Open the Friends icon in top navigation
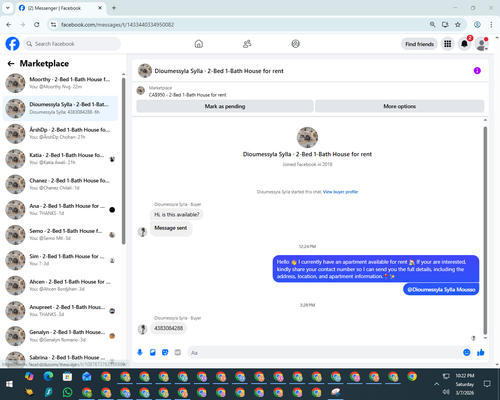The width and height of the screenshot is (500, 400). (x=247, y=44)
